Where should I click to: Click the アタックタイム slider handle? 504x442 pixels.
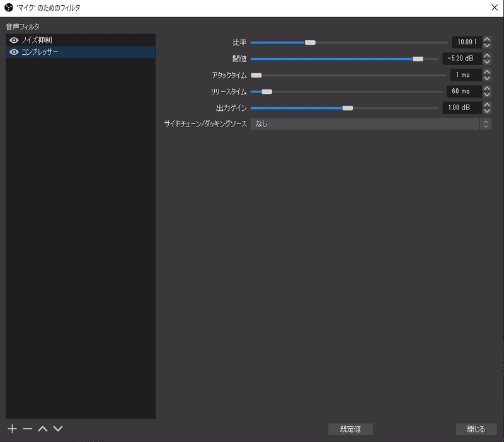256,75
